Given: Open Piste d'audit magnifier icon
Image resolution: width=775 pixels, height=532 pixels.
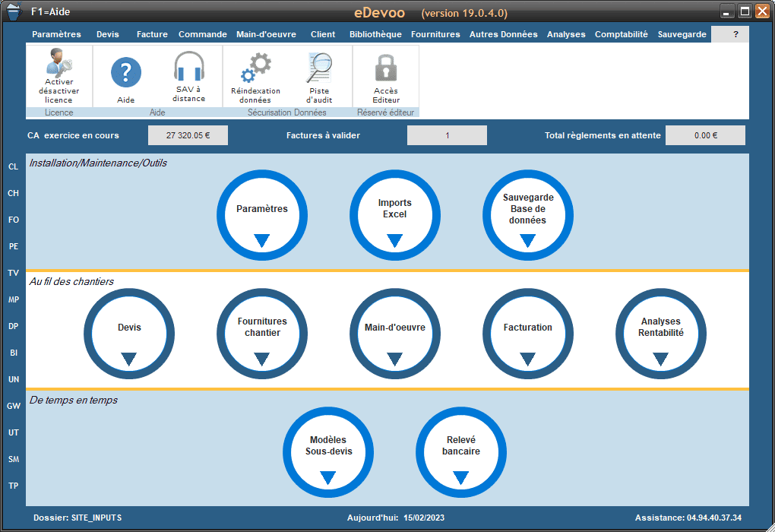Looking at the screenshot, I should (x=319, y=68).
